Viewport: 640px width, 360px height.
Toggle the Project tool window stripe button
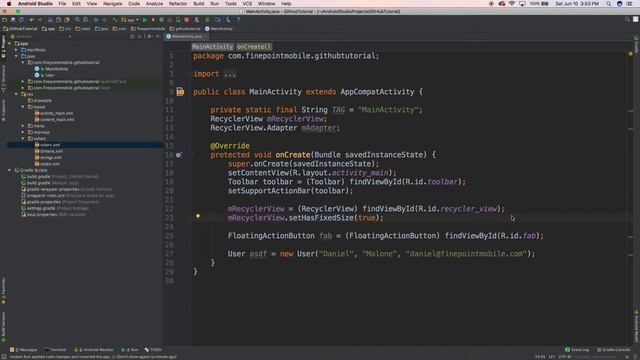click(3, 47)
